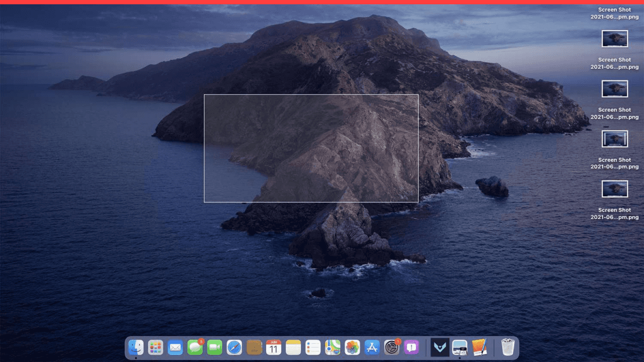
Task: Open System Preferences gear icon
Action: [392, 348]
